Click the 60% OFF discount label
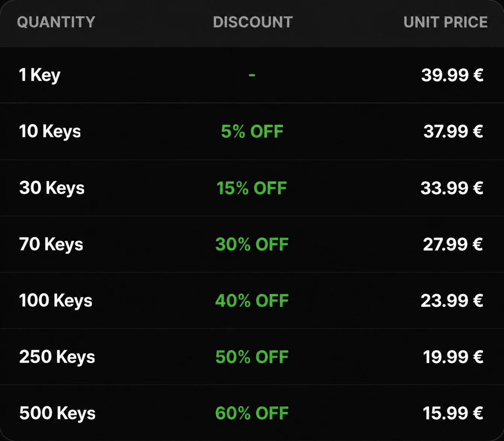The image size is (504, 441). click(252, 414)
